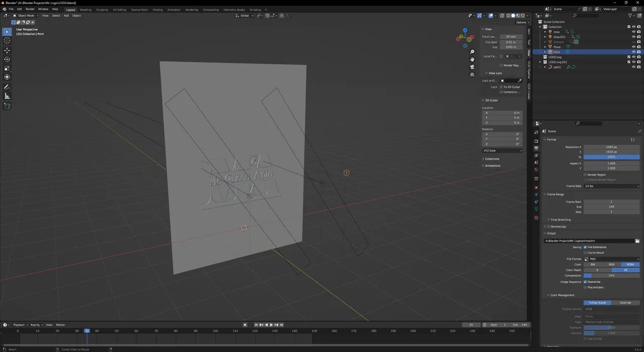Image resolution: width=644 pixels, height=352 pixels.
Task: Click the resolution 100% percentage slider
Action: click(612, 157)
